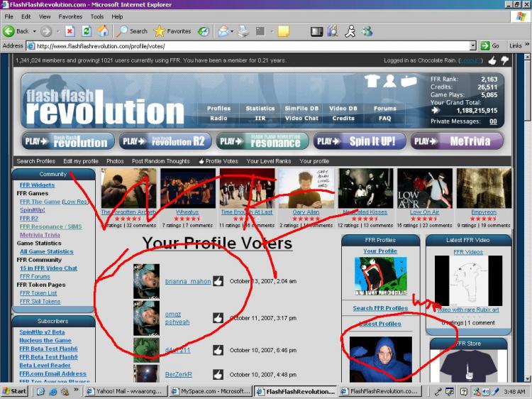Refresh the page with the green arrows icon
Screen dimensions: 532x399
tap(87, 31)
